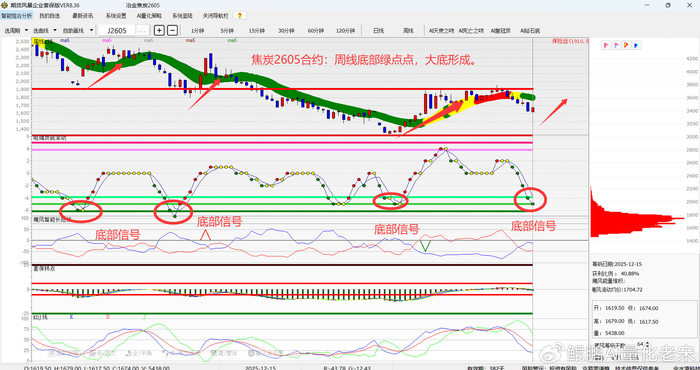Open the 系统设置 menu
Image resolution: width=700 pixels, height=370 pixels.
[x=116, y=16]
